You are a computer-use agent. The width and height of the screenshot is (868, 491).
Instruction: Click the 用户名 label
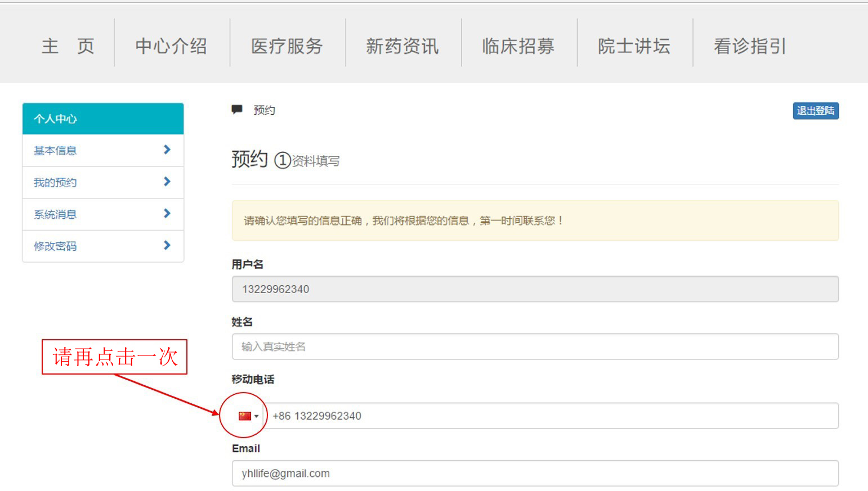pos(247,264)
